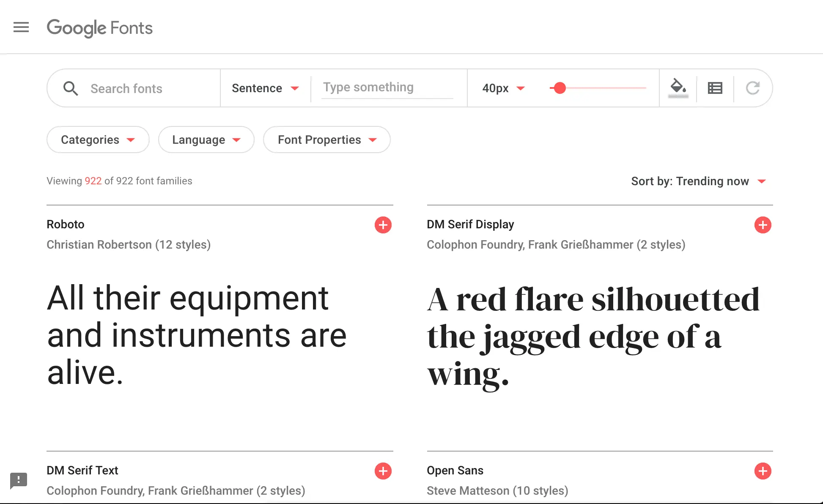The height and width of the screenshot is (504, 823).
Task: Add Roboto font with plus button
Action: (x=383, y=225)
